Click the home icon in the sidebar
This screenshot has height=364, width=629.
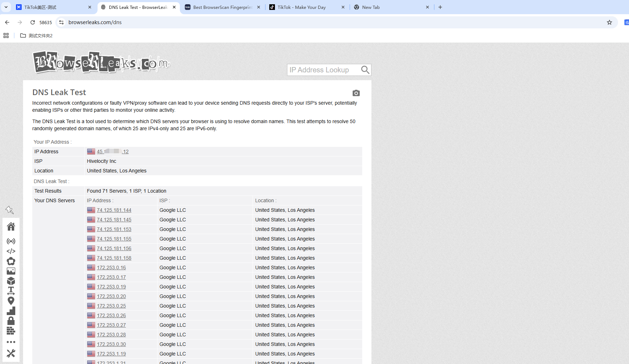tap(11, 226)
